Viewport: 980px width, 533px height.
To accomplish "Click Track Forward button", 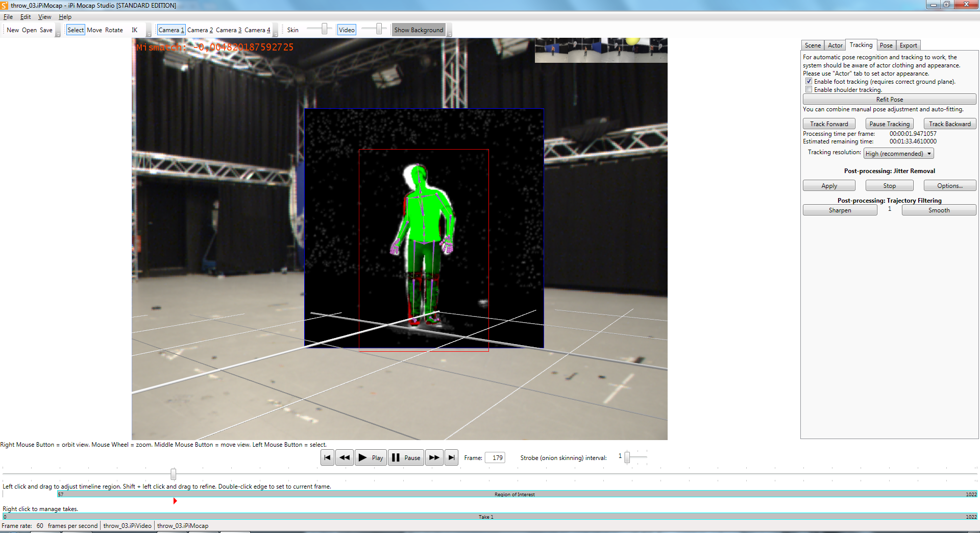I will pos(829,124).
